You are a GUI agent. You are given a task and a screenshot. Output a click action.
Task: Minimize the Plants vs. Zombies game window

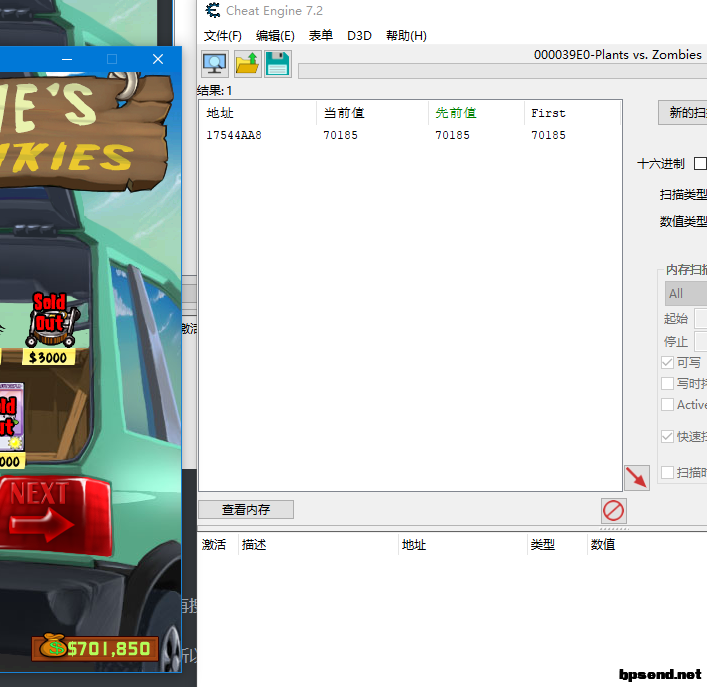(67, 59)
